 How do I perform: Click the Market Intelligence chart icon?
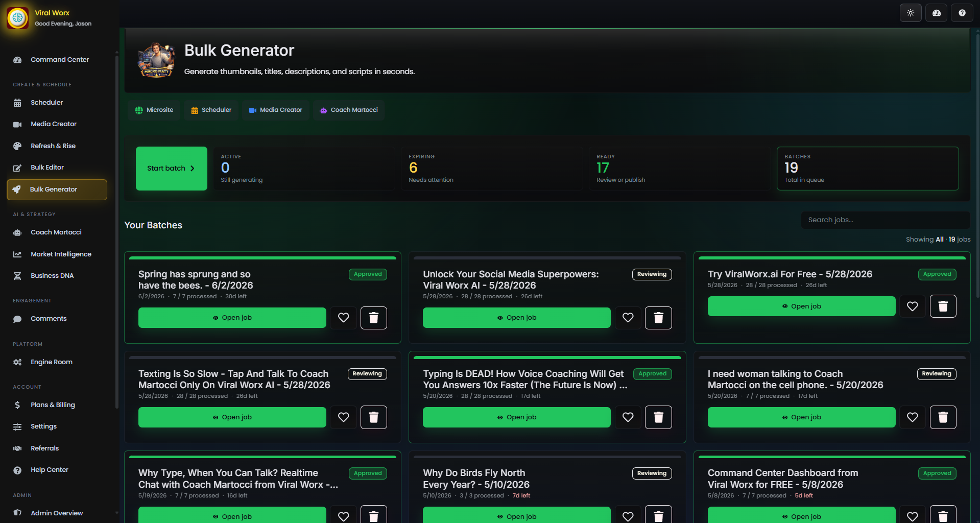(17, 254)
